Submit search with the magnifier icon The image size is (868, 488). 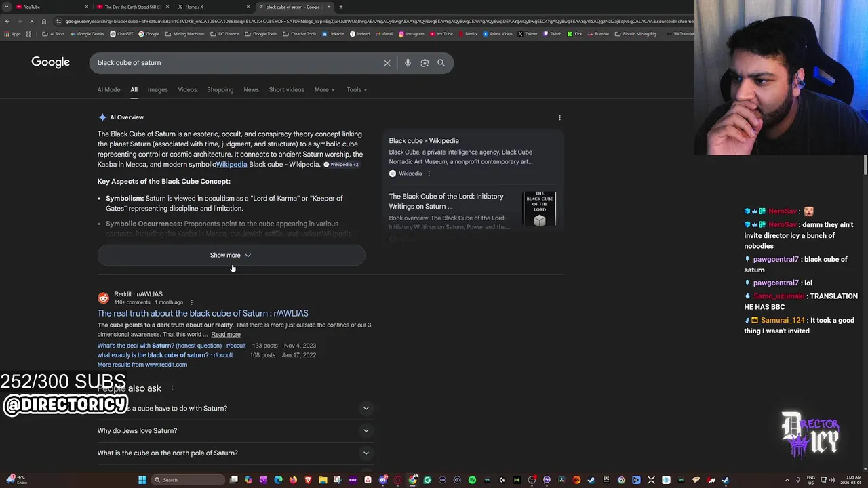click(x=441, y=63)
